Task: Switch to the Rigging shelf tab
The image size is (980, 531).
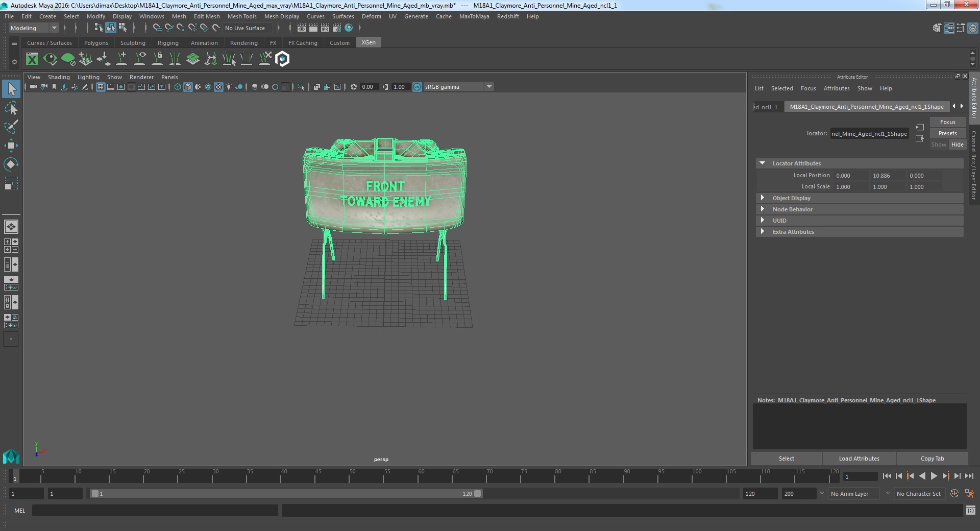Action: 168,43
